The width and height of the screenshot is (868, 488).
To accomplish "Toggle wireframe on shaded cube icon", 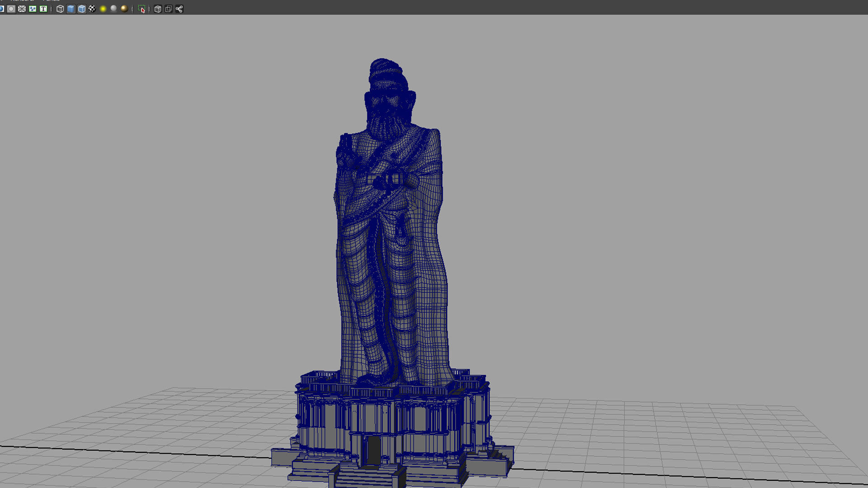I will (82, 9).
